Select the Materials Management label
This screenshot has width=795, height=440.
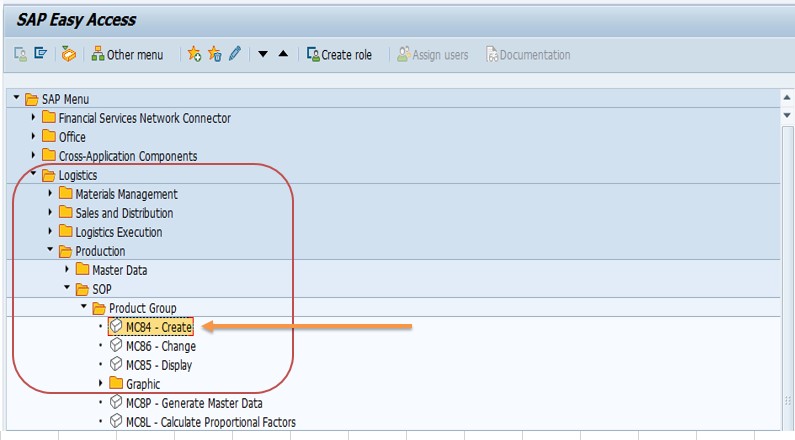click(x=126, y=194)
